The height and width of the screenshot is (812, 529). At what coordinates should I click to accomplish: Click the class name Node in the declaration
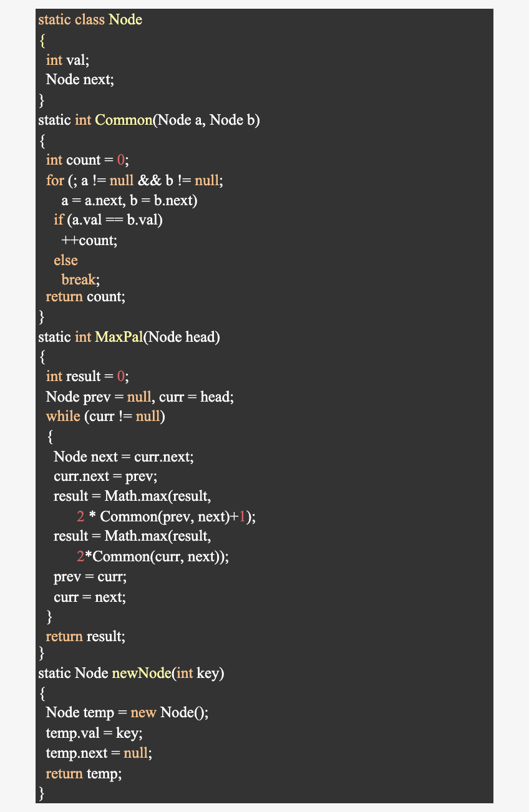click(x=125, y=19)
